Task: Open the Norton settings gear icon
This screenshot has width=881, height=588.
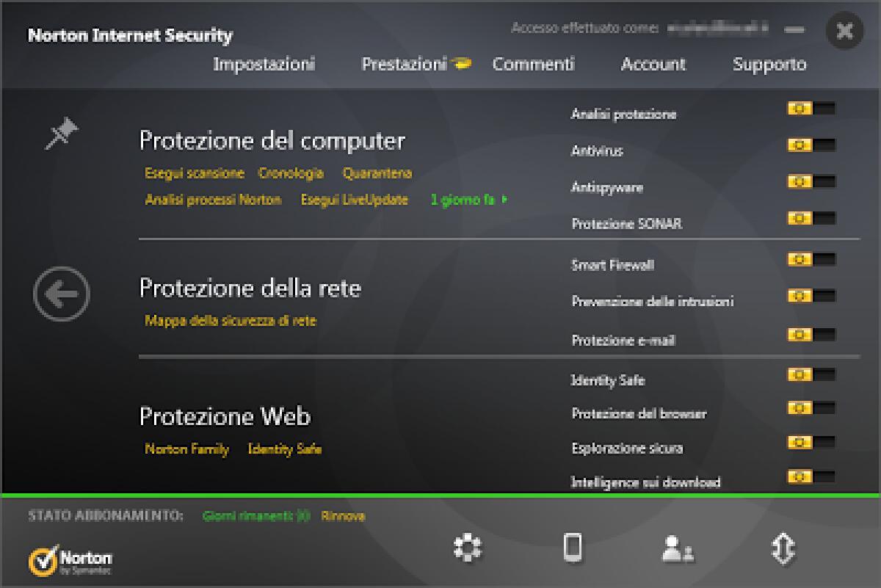Action: pos(468,547)
